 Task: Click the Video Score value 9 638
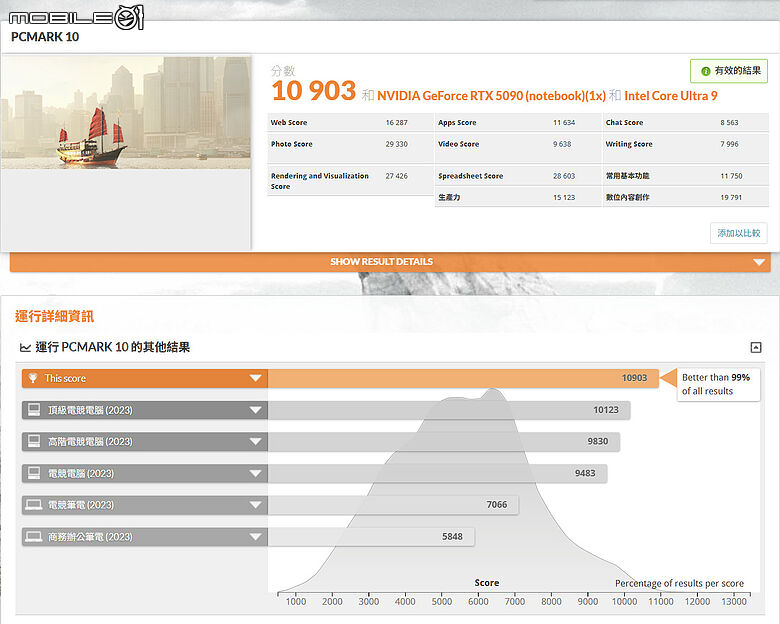(x=562, y=144)
